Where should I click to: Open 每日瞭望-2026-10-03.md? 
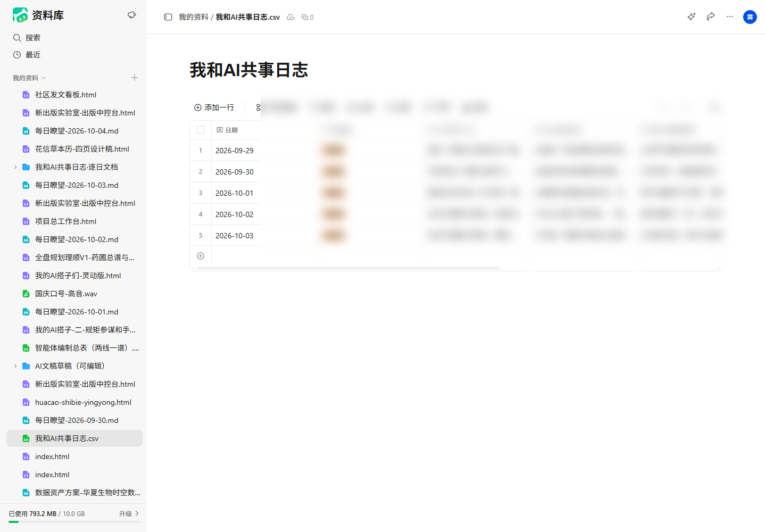tap(74, 185)
